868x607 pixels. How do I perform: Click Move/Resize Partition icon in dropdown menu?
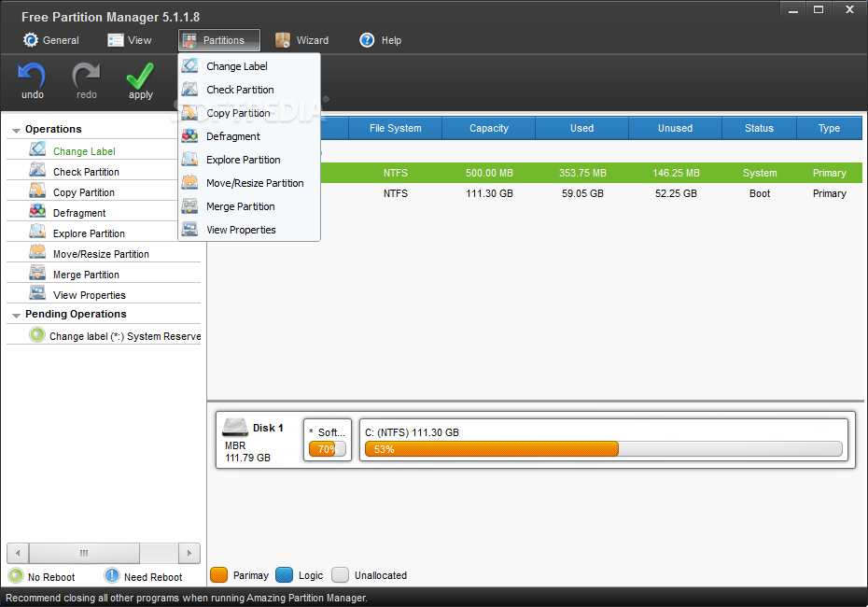click(x=189, y=182)
